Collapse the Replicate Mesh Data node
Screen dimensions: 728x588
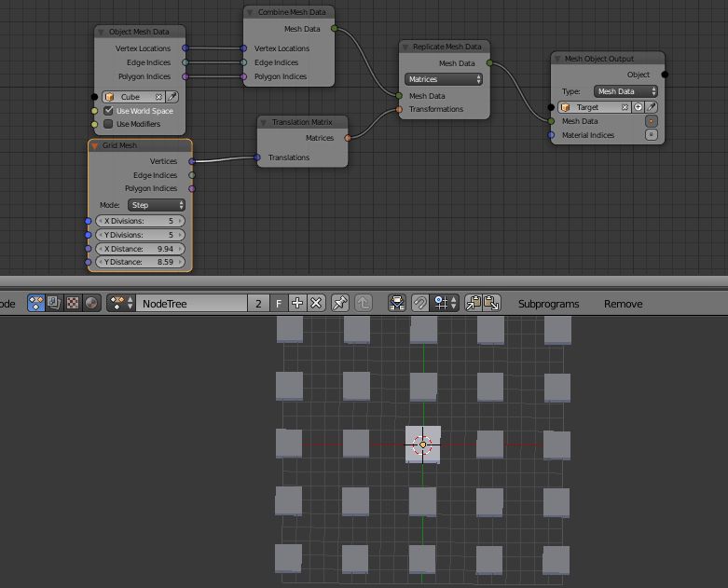click(405, 47)
